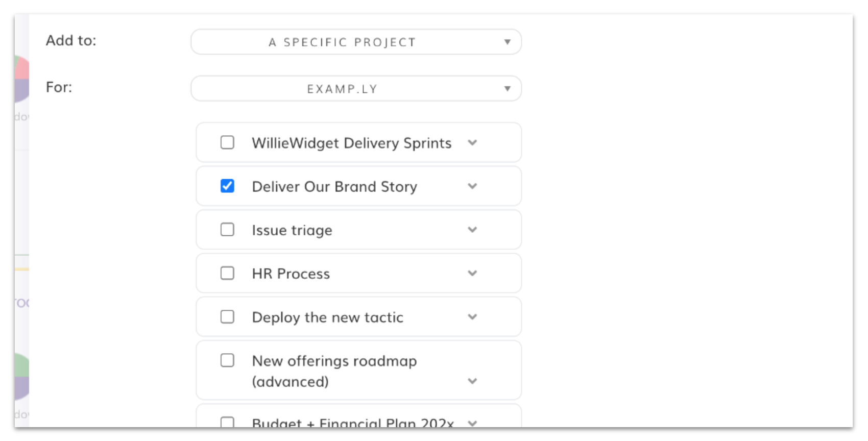This screenshot has height=441, width=868.
Task: Expand the Deploy the new tactic chevron
Action: (472, 317)
